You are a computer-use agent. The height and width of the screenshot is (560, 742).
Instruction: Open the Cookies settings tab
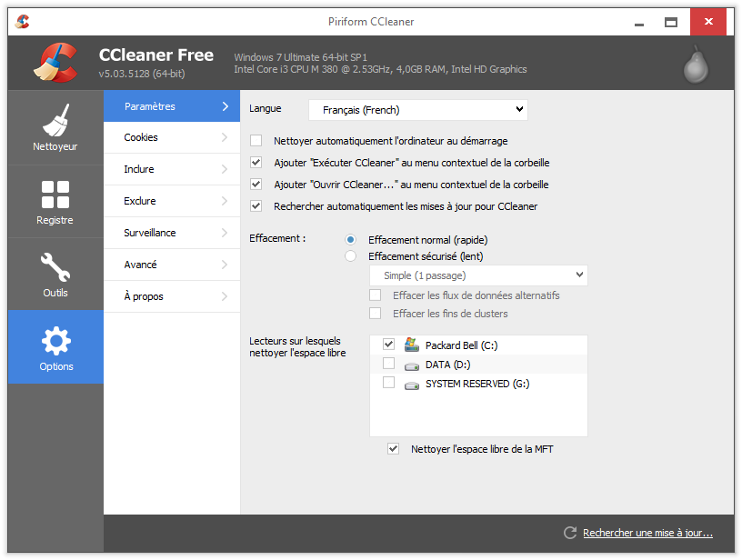(172, 137)
